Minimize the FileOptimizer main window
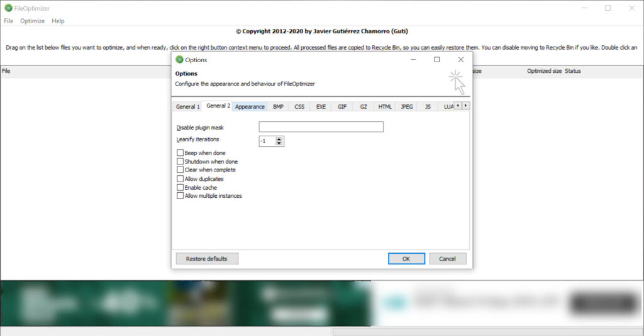Image resolution: width=644 pixels, height=336 pixels. click(584, 8)
